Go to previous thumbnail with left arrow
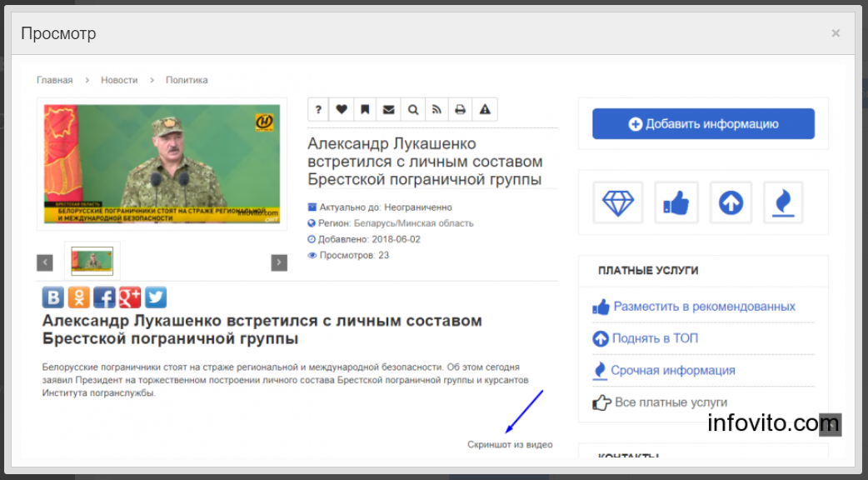Screen dimensions: 868x480 45,262
